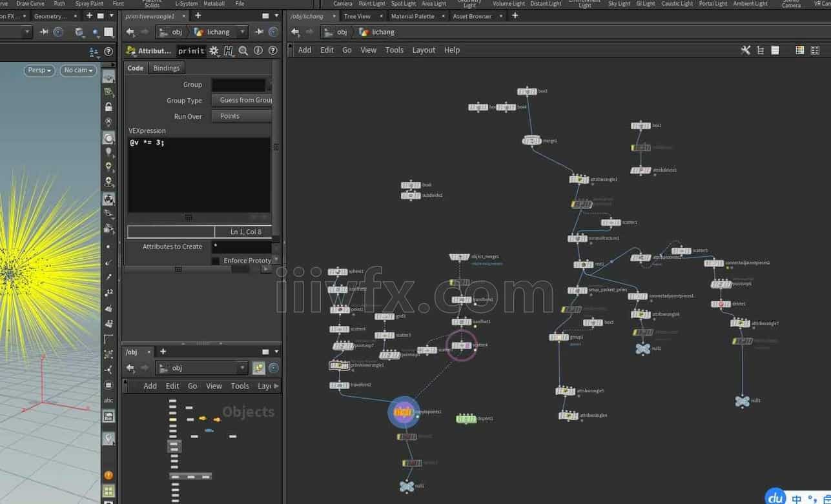Click the green four-view layout icon
This screenshot has height=504, width=831.
(108, 492)
